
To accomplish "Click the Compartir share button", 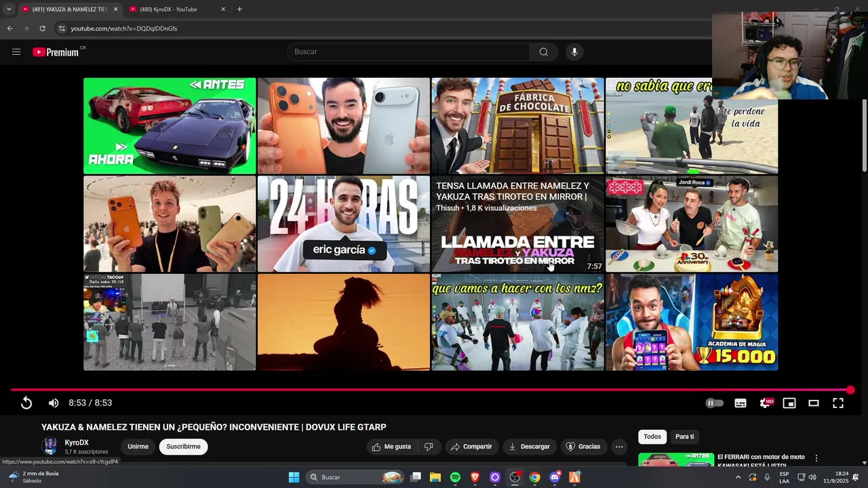I will (471, 447).
